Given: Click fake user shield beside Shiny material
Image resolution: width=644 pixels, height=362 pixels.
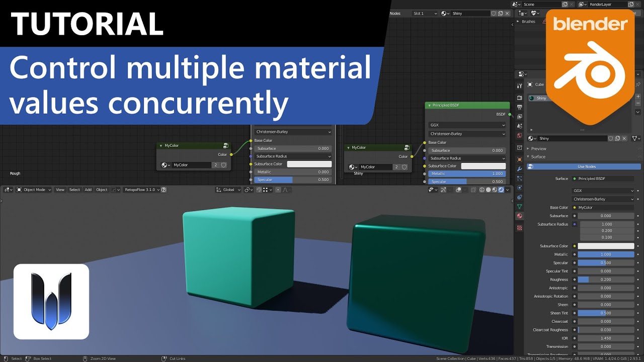Looking at the screenshot, I should click(611, 138).
